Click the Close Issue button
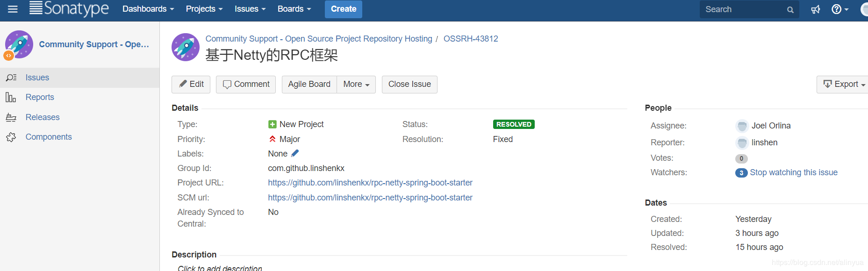This screenshot has height=271, width=868. (x=409, y=84)
